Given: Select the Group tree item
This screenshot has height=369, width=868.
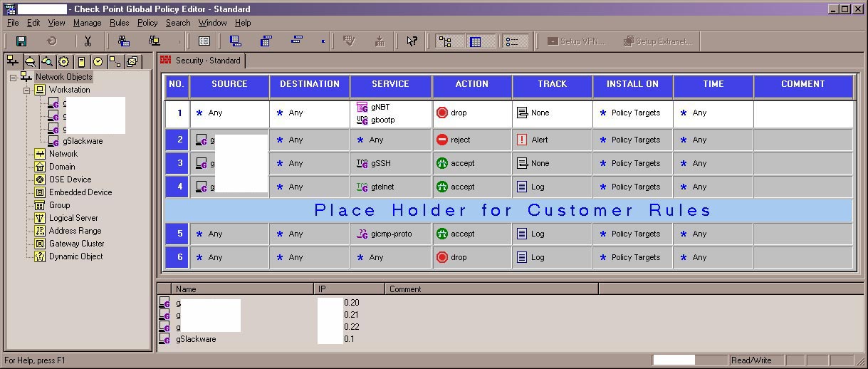Looking at the screenshot, I should click(59, 205).
